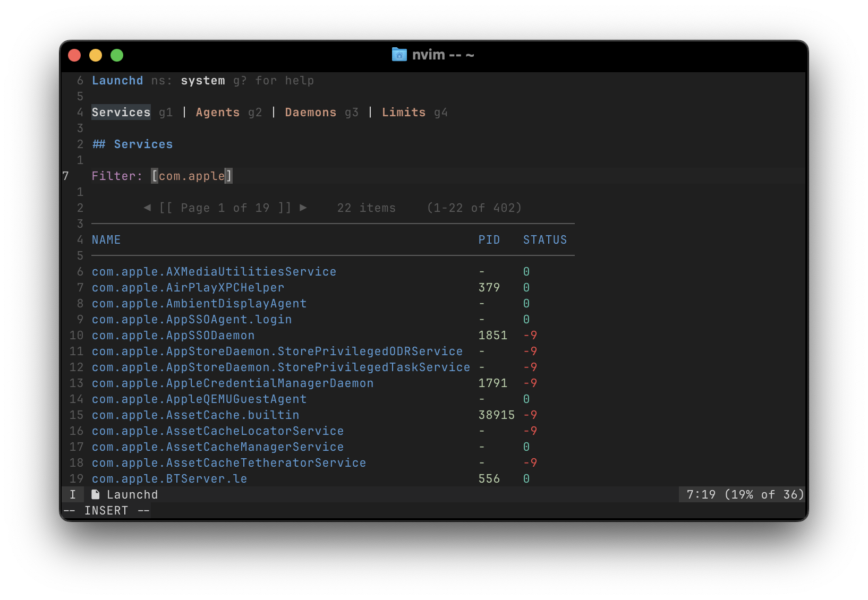Viewport: 868px width, 600px height.
Task: Click the NAME column header
Action: [x=106, y=239]
